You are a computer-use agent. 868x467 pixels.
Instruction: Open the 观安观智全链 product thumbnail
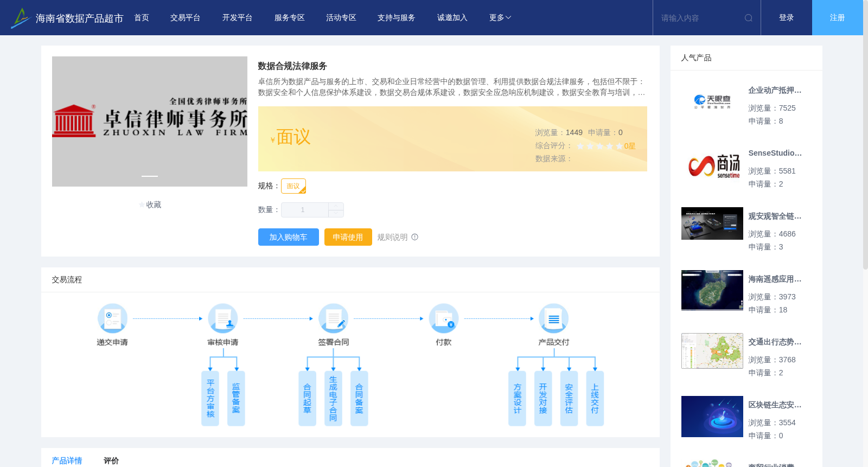pos(712,223)
